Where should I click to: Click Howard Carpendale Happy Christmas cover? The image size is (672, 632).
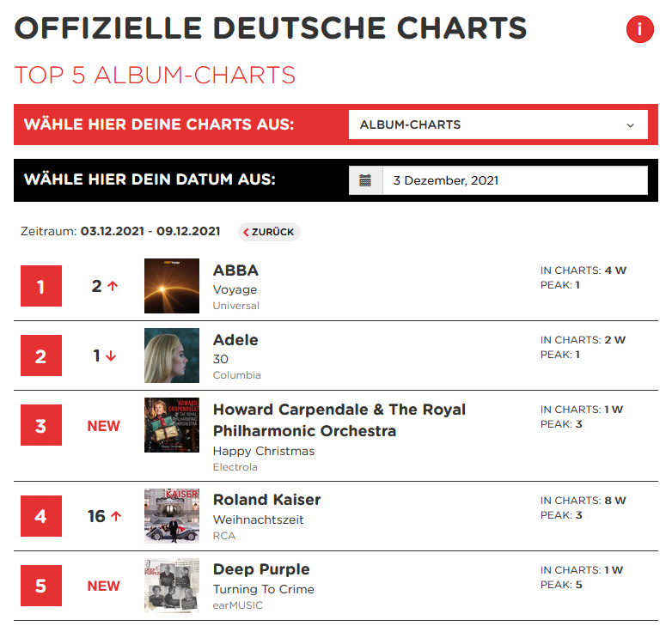click(x=172, y=425)
